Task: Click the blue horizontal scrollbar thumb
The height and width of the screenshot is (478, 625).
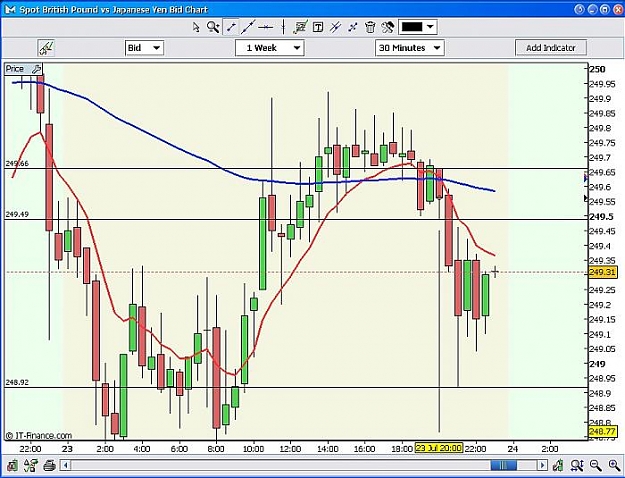Action: (503, 465)
